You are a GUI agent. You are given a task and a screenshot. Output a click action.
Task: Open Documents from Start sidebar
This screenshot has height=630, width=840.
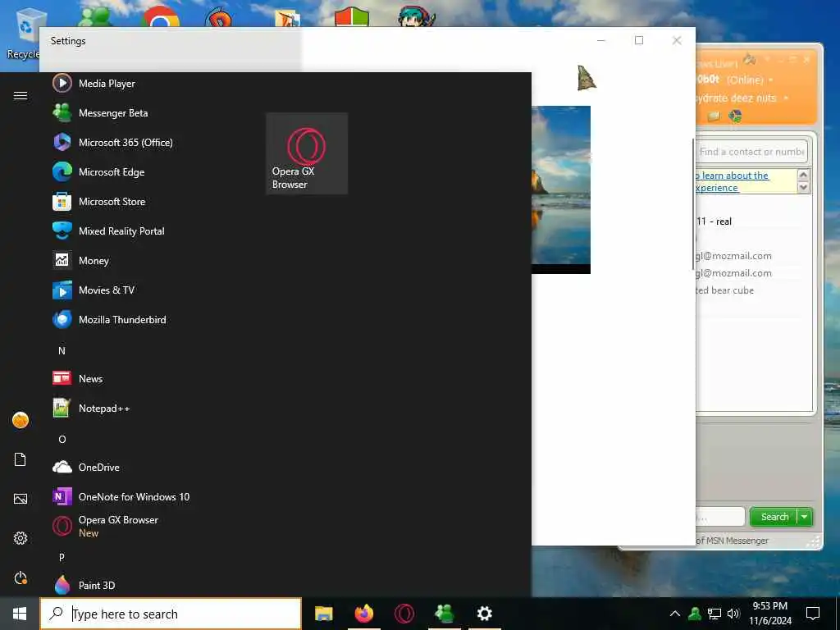21,459
